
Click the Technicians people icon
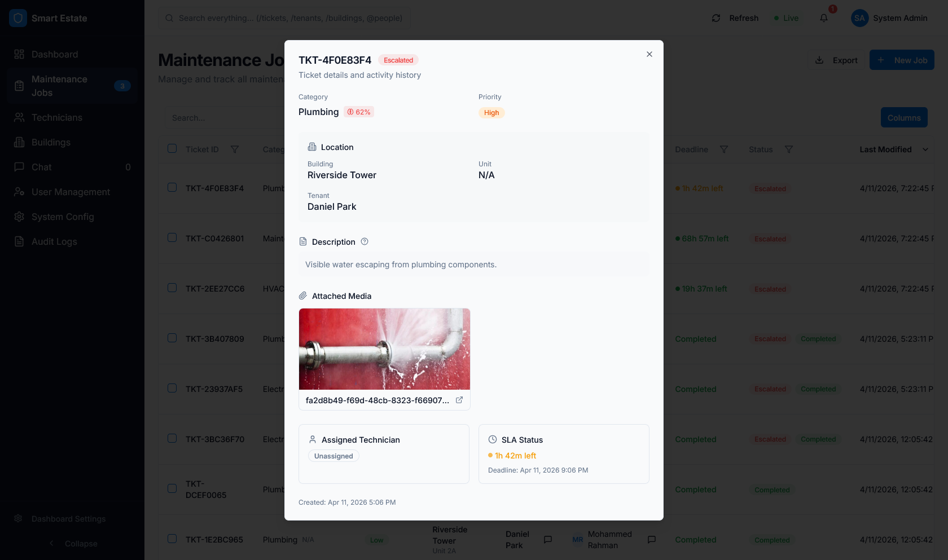coord(19,117)
